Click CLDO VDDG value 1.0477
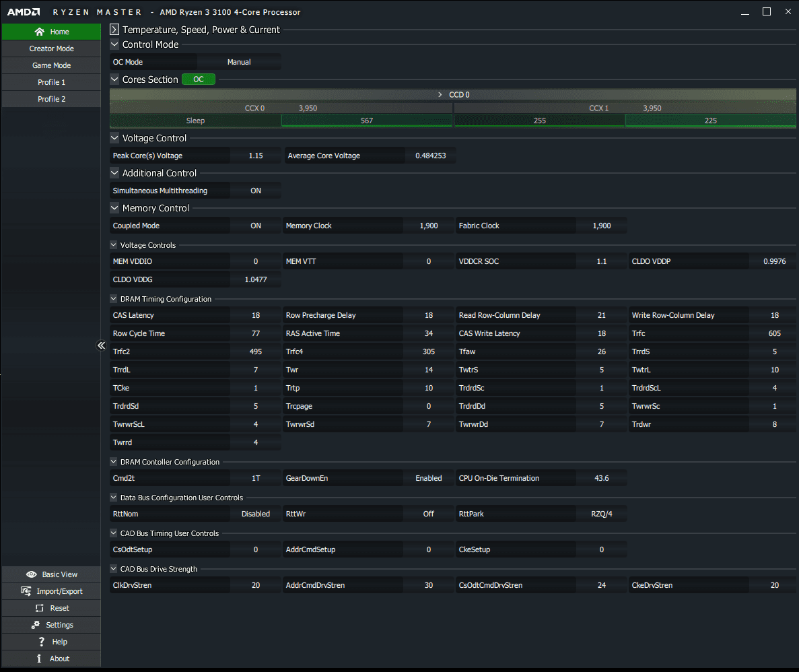 (x=256, y=279)
